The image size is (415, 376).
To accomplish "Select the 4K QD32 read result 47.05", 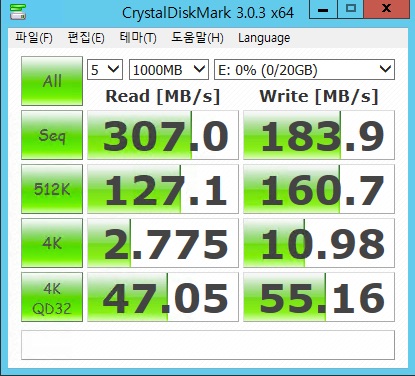I will point(163,297).
